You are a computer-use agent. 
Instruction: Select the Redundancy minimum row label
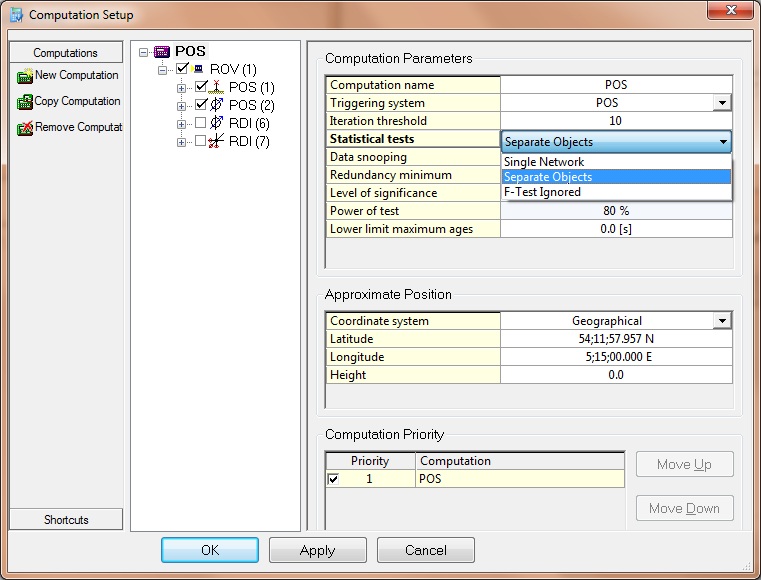pyautogui.click(x=413, y=175)
